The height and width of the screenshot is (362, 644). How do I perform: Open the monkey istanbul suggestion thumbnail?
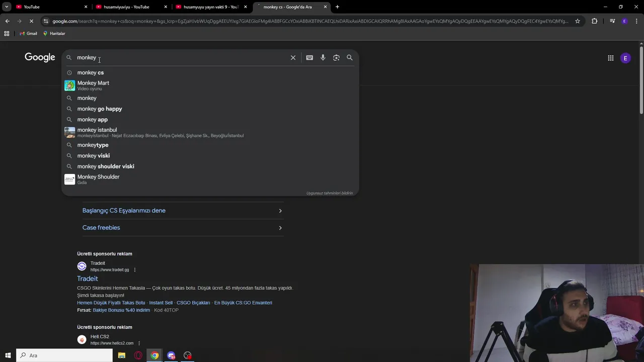pos(69,132)
